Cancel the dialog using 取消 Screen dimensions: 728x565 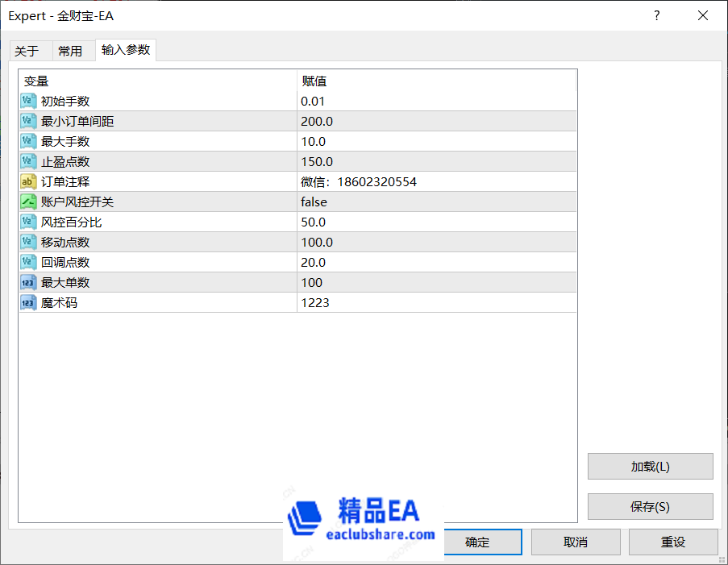[576, 542]
